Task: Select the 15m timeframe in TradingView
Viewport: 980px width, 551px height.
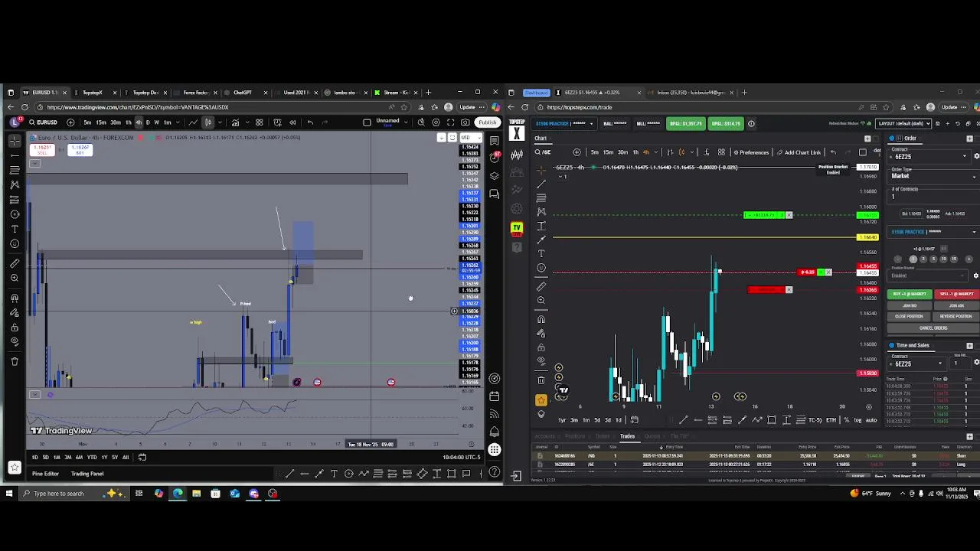Action: (101, 122)
